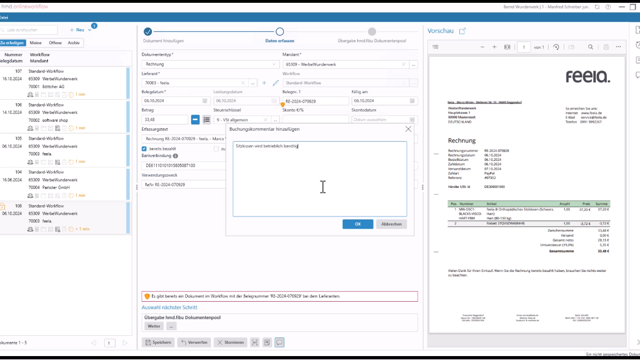Open Lieferant lookup ellipsis button
640x360 pixels.
pos(253,83)
